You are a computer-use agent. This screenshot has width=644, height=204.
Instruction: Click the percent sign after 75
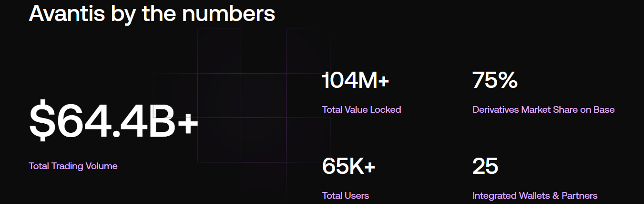tap(507, 80)
